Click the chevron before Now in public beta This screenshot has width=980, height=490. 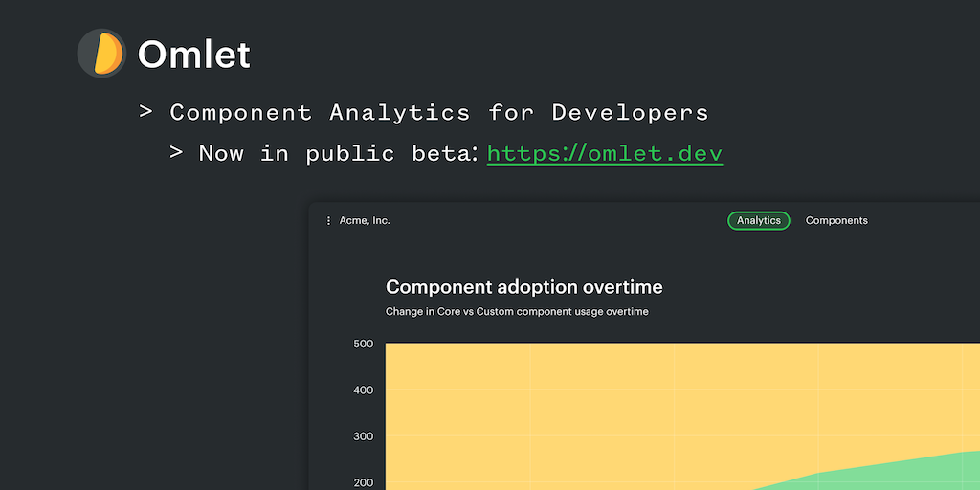[x=176, y=153]
